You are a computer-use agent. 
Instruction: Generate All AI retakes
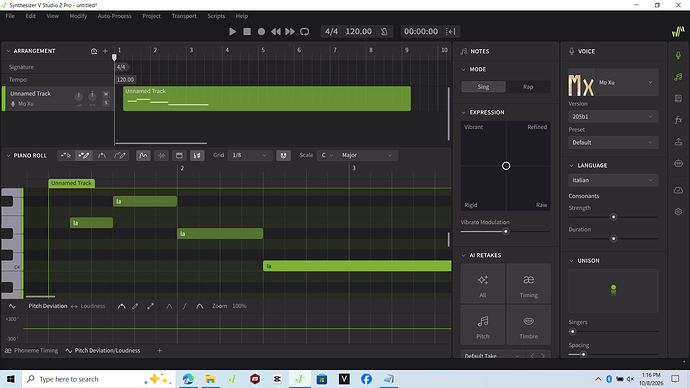(483, 284)
